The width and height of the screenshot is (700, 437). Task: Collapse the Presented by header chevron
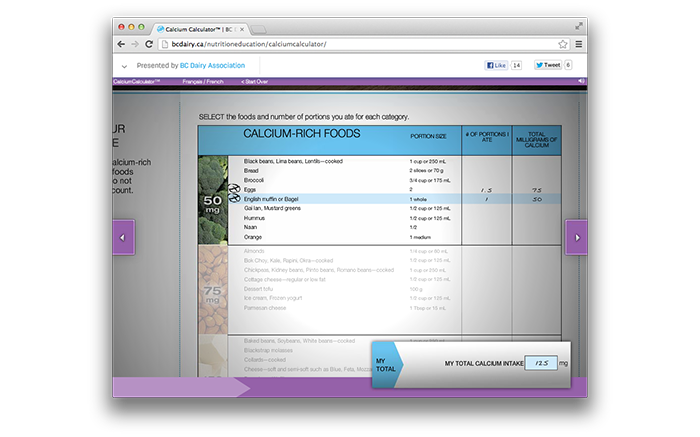[x=124, y=67]
